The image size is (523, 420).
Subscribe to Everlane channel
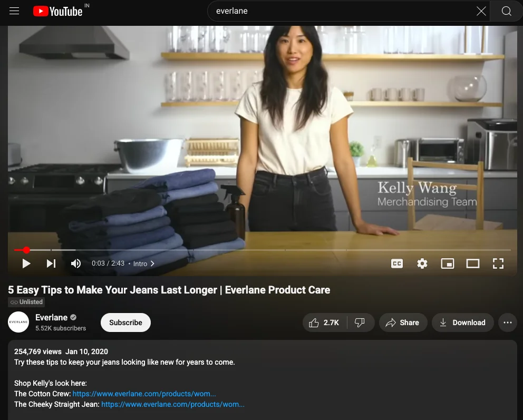tap(126, 323)
